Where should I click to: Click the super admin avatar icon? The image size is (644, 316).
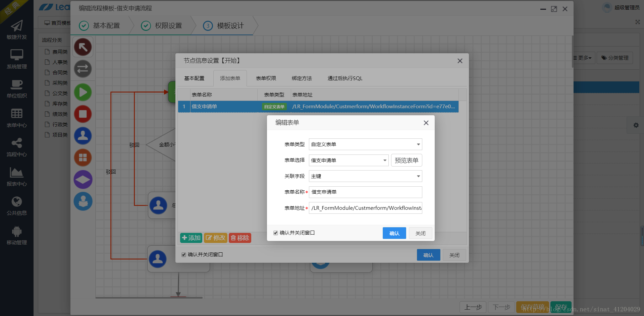click(x=607, y=7)
